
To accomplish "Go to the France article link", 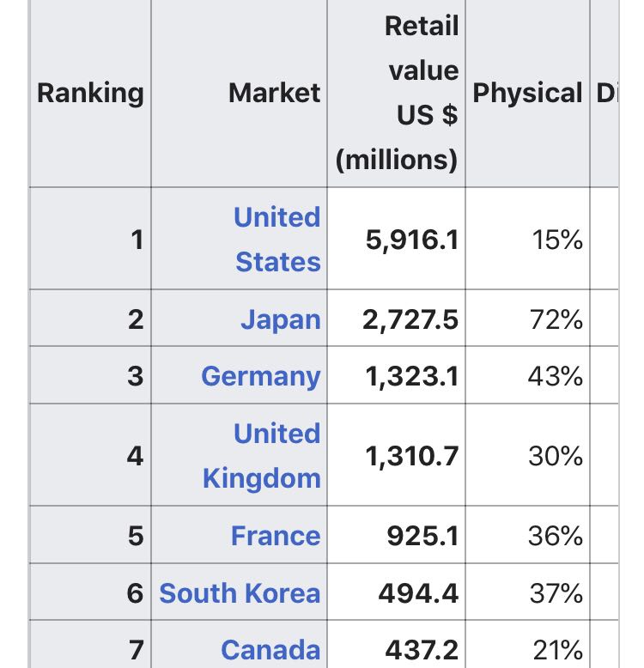I will tap(276, 536).
